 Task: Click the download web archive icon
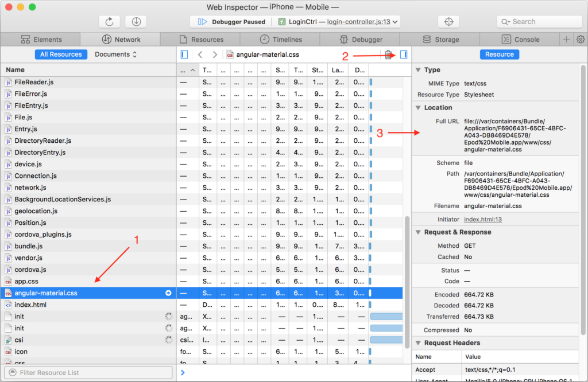click(x=136, y=22)
